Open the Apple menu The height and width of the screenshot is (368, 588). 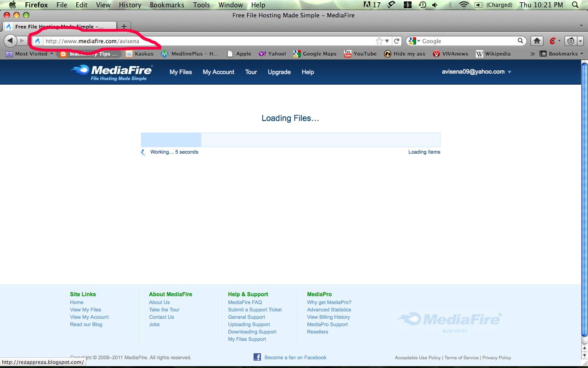[x=12, y=5]
